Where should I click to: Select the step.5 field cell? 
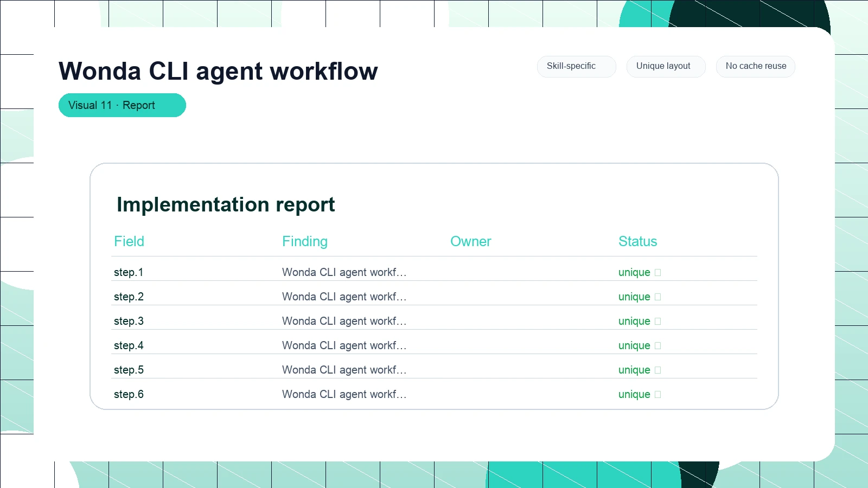click(x=129, y=370)
